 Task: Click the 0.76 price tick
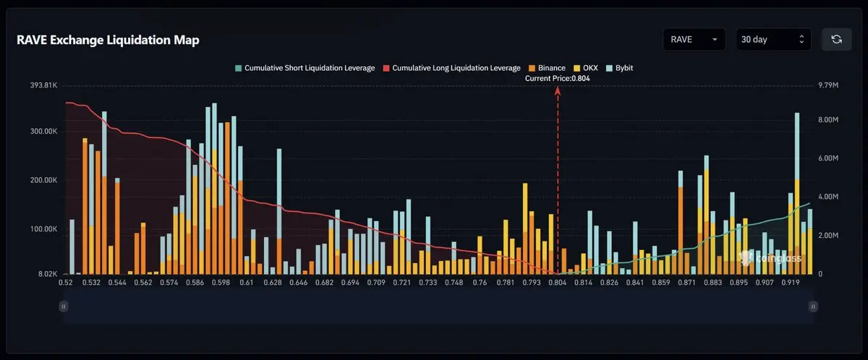coord(480,283)
